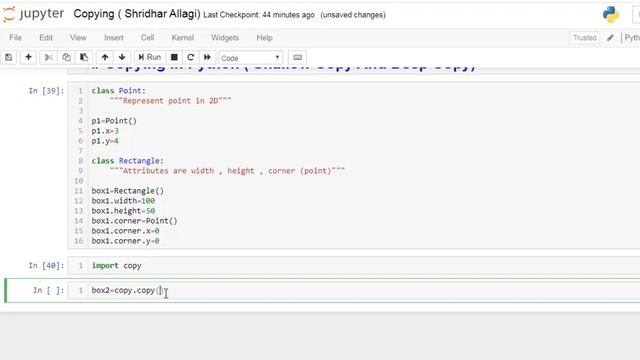The height and width of the screenshot is (360, 640).
Task: Click the line 'box1.width=100'
Action: pos(123,201)
